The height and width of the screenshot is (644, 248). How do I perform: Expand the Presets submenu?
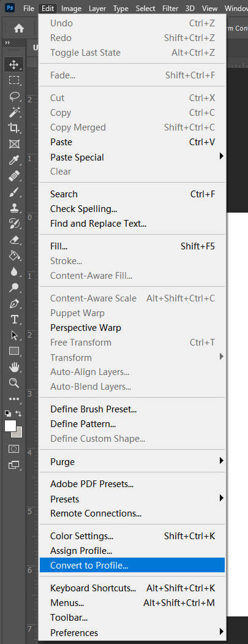132,499
